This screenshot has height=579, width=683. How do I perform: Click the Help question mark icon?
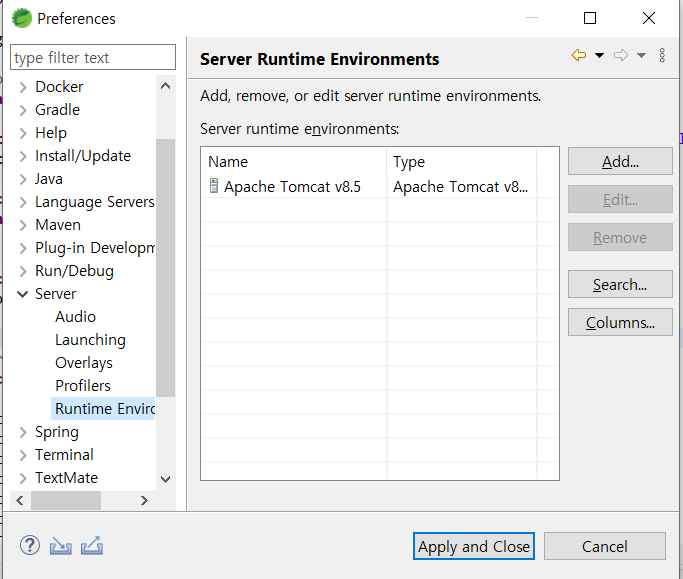(x=30, y=545)
